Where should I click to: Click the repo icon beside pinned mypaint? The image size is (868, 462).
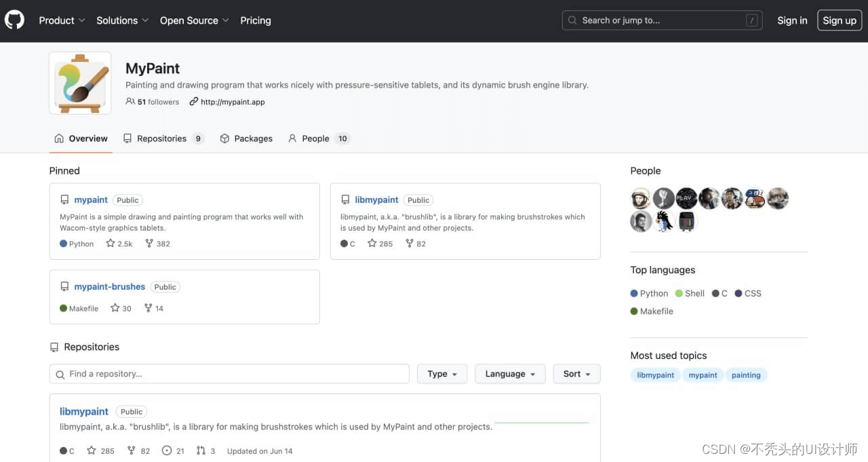(64, 200)
